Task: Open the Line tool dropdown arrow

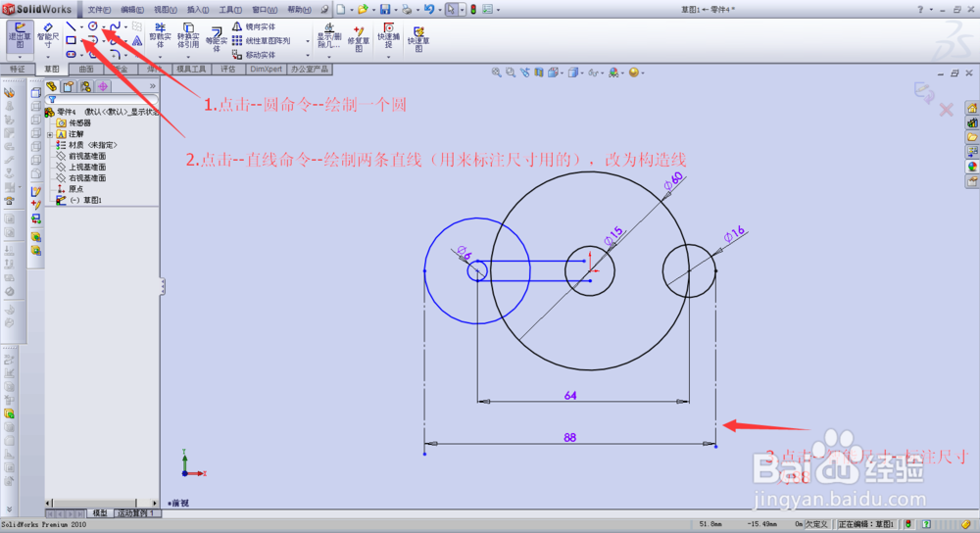Action: pyautogui.click(x=81, y=26)
